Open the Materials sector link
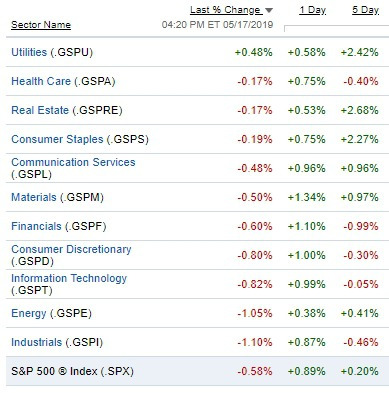 click(x=34, y=197)
